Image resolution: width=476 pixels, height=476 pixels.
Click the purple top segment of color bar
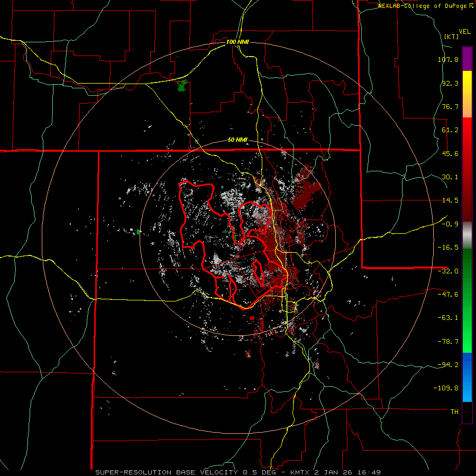click(467, 59)
